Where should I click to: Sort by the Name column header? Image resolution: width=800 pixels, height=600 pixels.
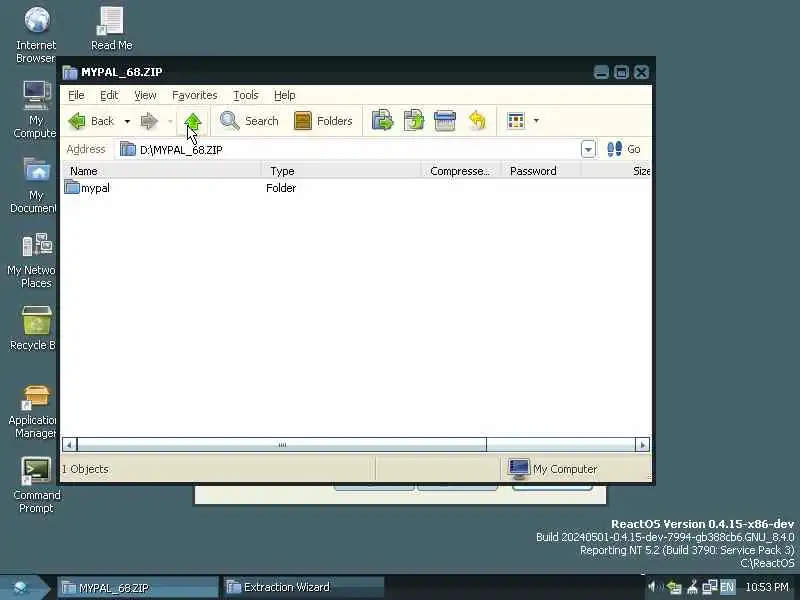(161, 171)
